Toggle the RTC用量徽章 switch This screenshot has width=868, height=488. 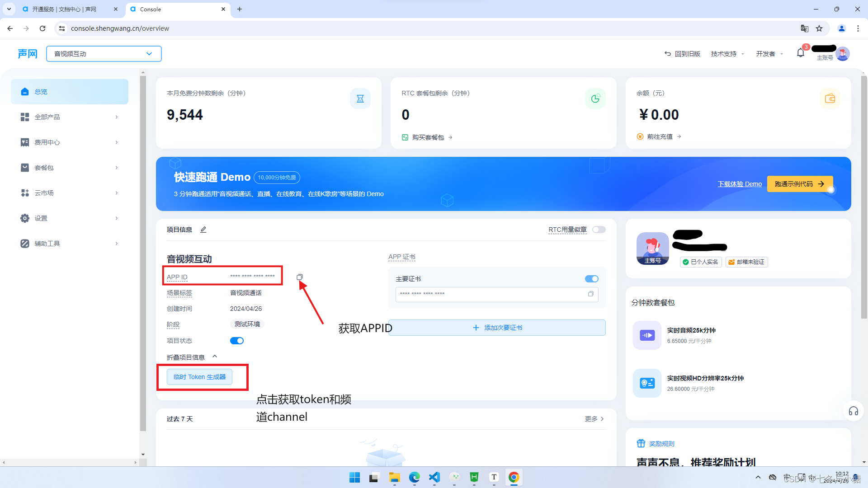(x=599, y=230)
